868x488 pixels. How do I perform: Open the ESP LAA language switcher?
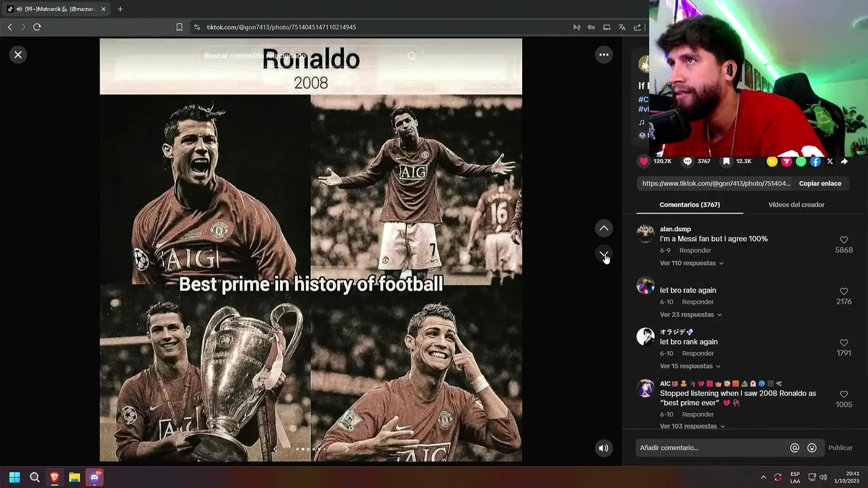795,477
